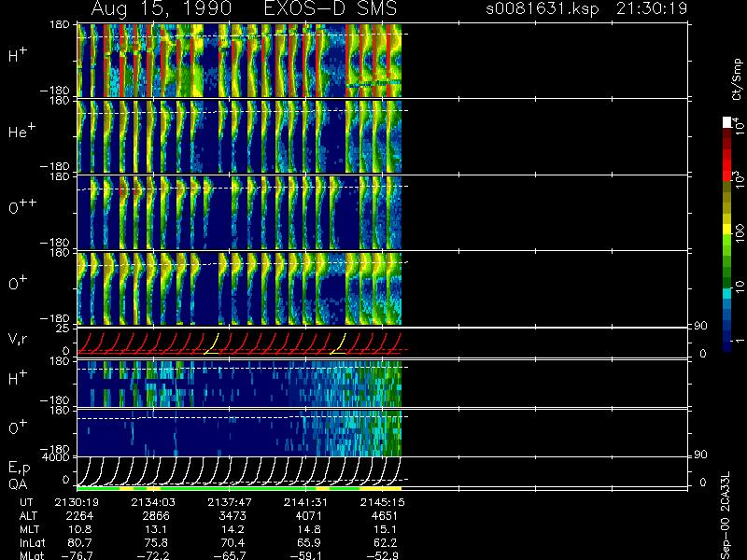Click the QA status color bar
The height and width of the screenshot is (560, 747).
click(239, 488)
